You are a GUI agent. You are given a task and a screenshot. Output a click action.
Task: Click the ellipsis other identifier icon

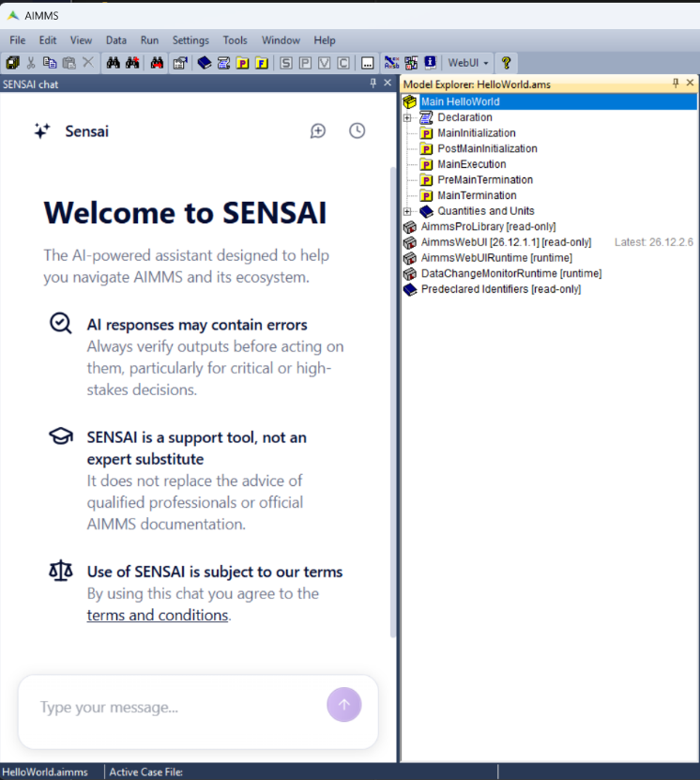pos(368,63)
